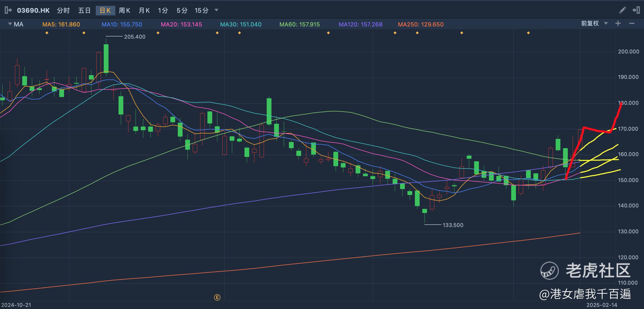This screenshot has width=644, height=309.
Task: Toggle the MA250 moving average label
Action: (421, 24)
